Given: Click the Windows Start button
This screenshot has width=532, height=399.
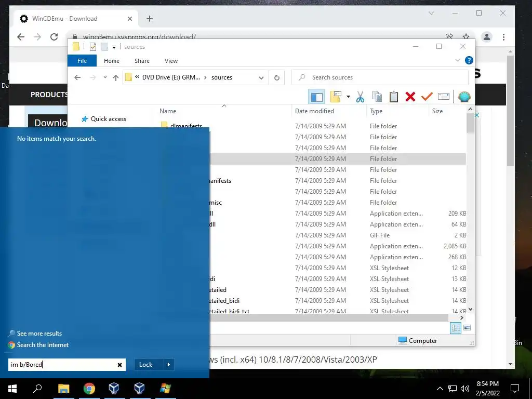Looking at the screenshot, I should click(x=12, y=389).
